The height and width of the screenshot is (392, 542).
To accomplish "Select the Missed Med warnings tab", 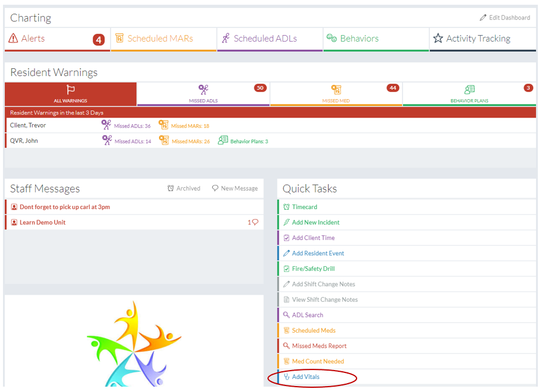I will [336, 94].
